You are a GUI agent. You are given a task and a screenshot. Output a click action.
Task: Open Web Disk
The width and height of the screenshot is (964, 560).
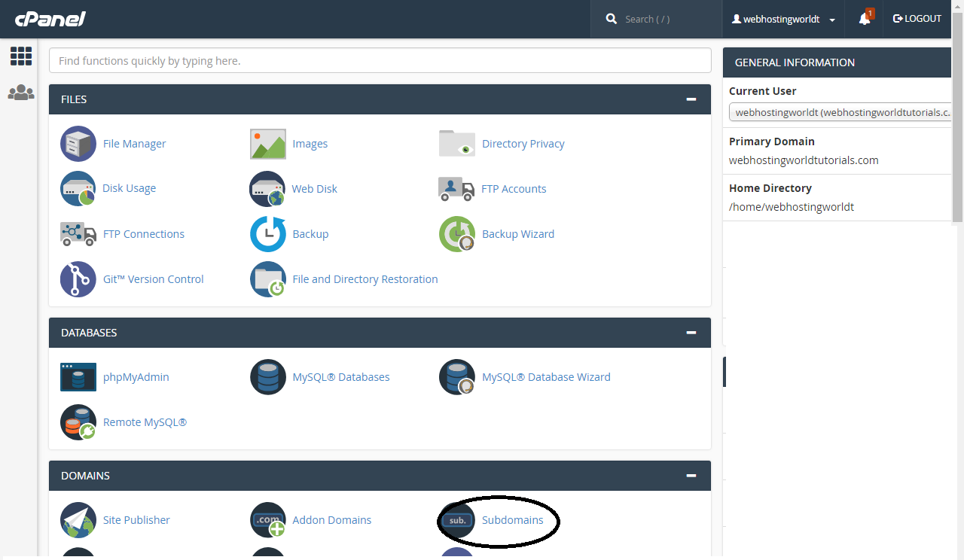[314, 188]
